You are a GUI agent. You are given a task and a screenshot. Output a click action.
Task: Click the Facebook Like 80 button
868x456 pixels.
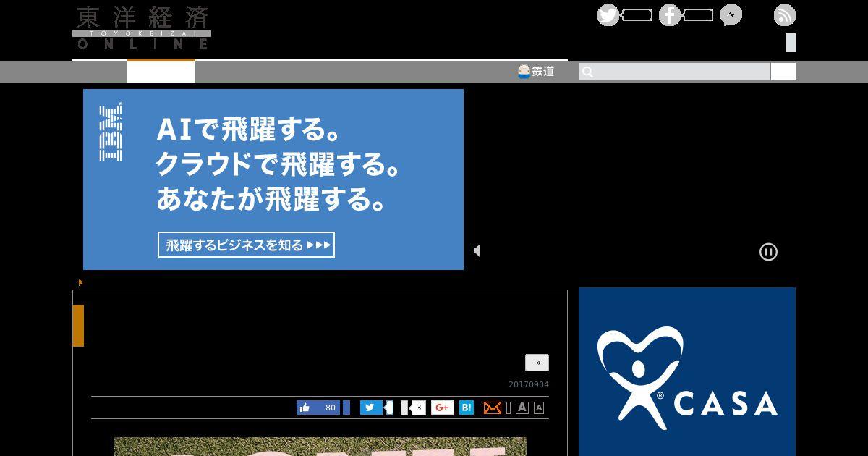pos(318,408)
